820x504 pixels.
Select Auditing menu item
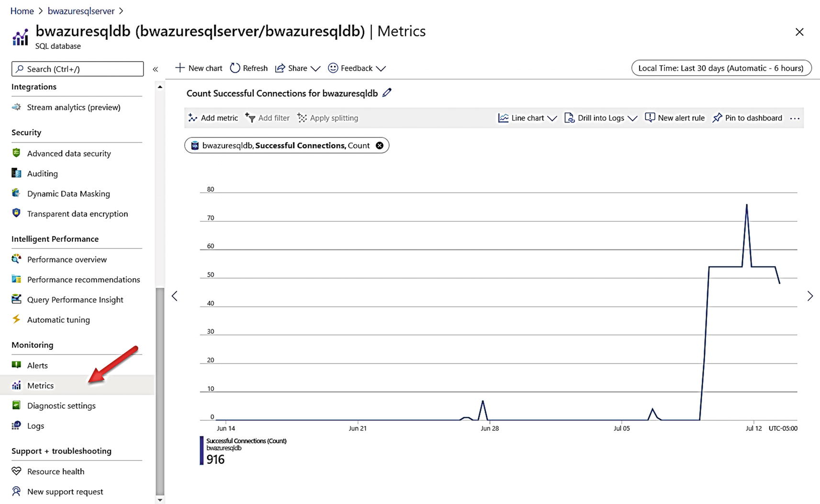click(x=77, y=173)
